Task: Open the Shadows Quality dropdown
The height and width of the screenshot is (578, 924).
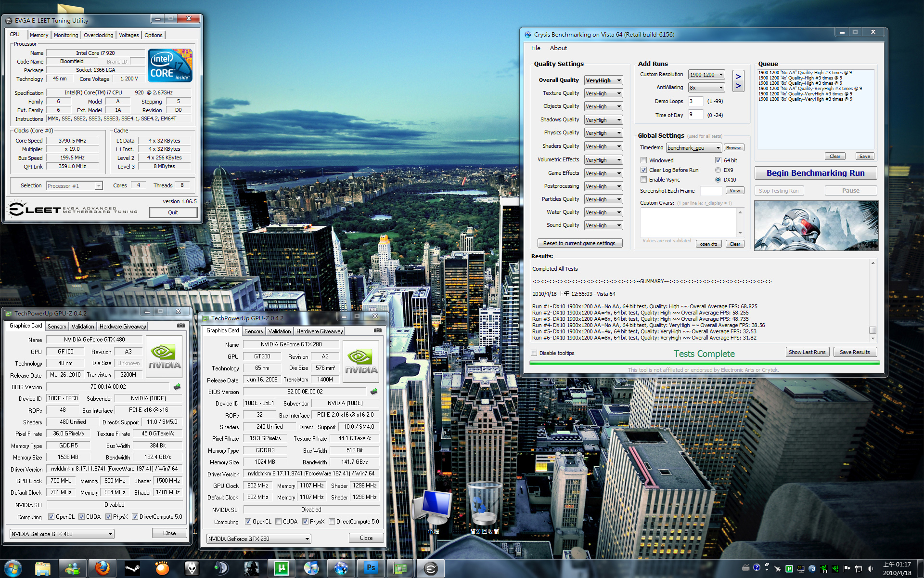Action: [603, 120]
